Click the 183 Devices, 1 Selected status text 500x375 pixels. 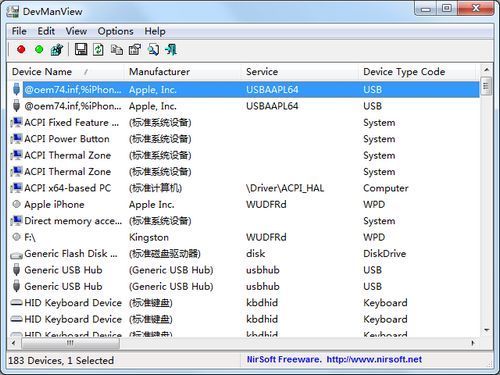click(x=61, y=360)
